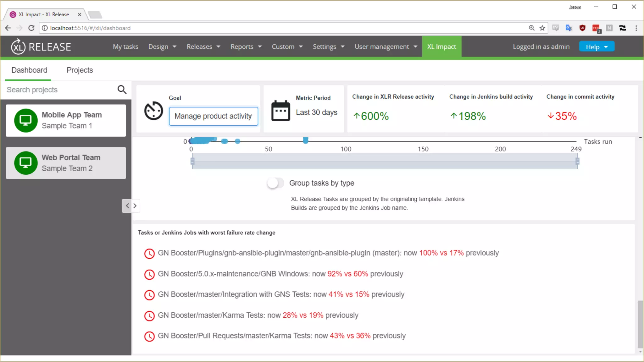Collapse sidebar with left chevron
The image size is (644, 362).
tap(127, 206)
